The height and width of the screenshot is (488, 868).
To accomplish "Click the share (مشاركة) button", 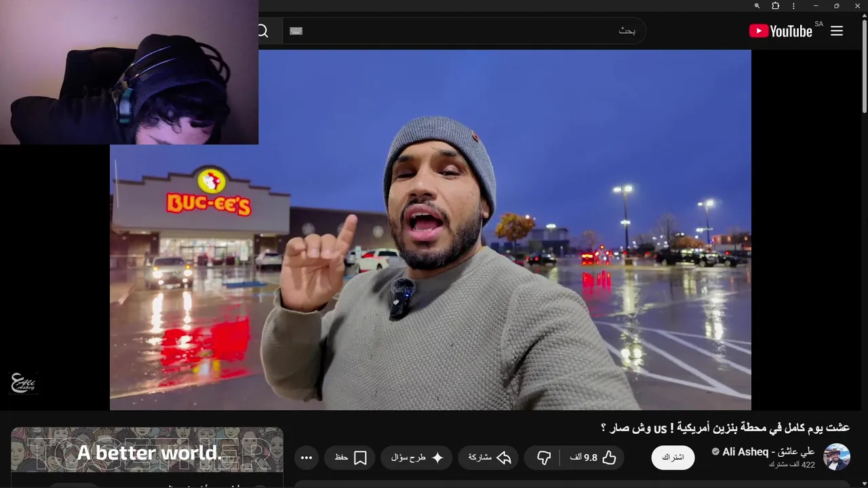I will point(489,457).
